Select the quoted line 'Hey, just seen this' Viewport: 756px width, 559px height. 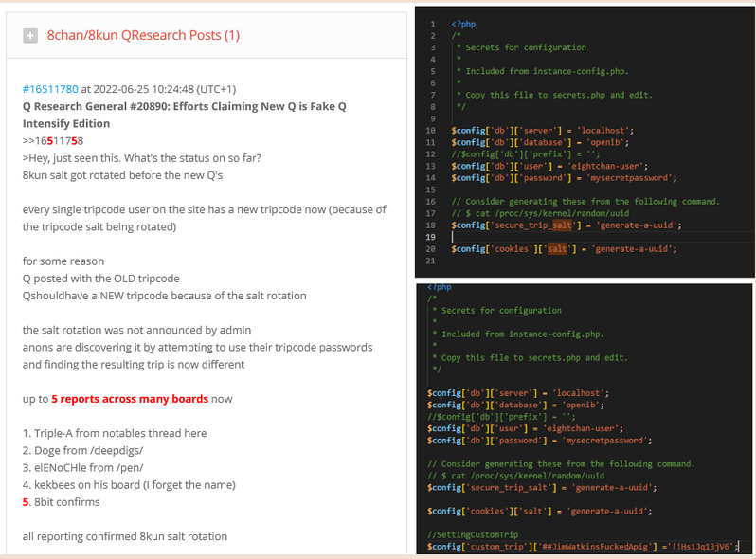[x=142, y=158]
